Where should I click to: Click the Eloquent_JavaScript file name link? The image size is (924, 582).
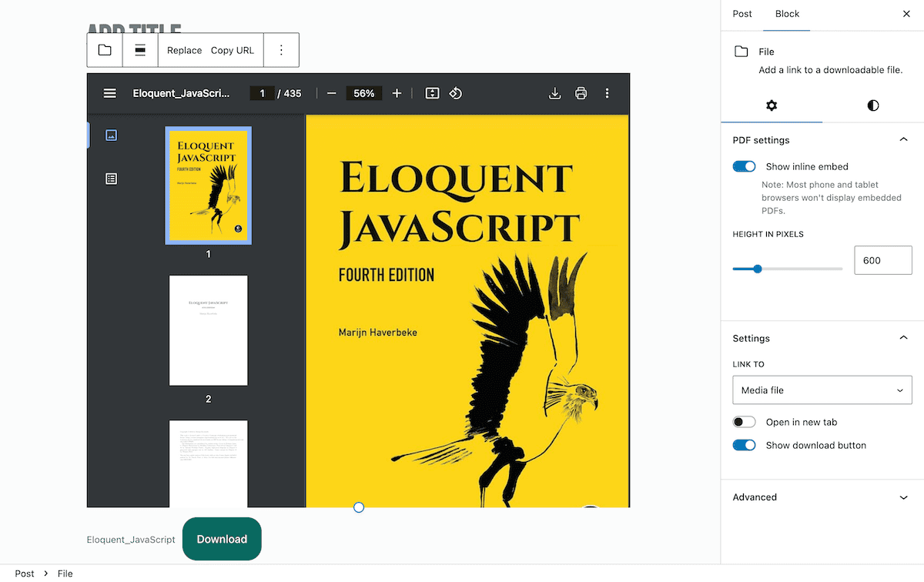[131, 540]
